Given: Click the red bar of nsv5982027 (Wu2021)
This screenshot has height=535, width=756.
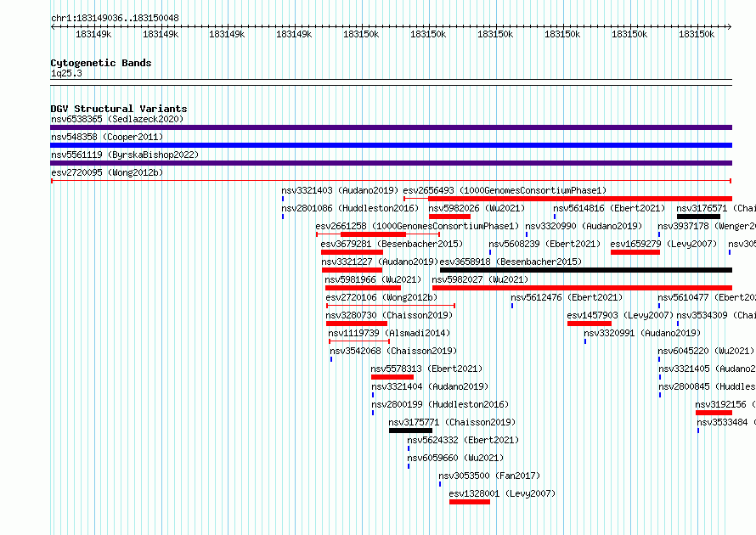Looking at the screenshot, I should [x=582, y=288].
